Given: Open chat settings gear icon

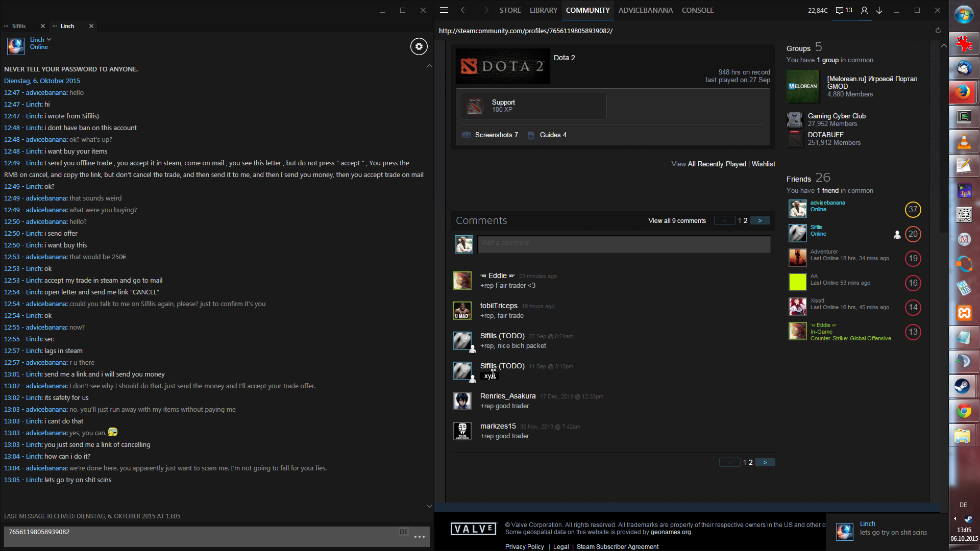Looking at the screenshot, I should [419, 46].
